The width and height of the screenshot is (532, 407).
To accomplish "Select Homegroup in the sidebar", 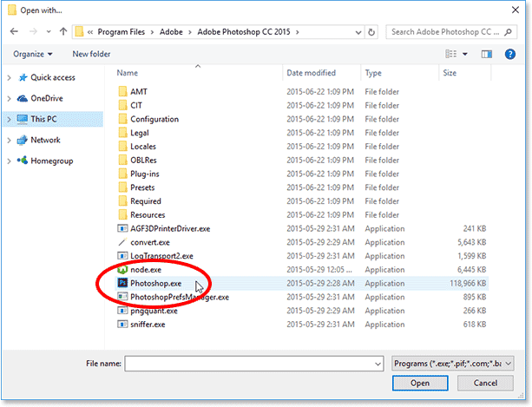I will (x=51, y=161).
